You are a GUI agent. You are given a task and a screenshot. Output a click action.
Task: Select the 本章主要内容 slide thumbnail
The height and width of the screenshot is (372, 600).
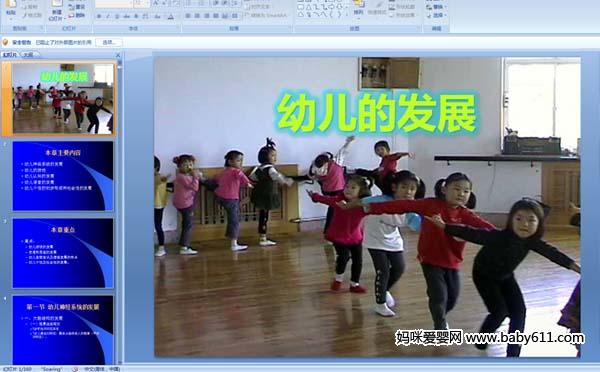[x=63, y=176]
